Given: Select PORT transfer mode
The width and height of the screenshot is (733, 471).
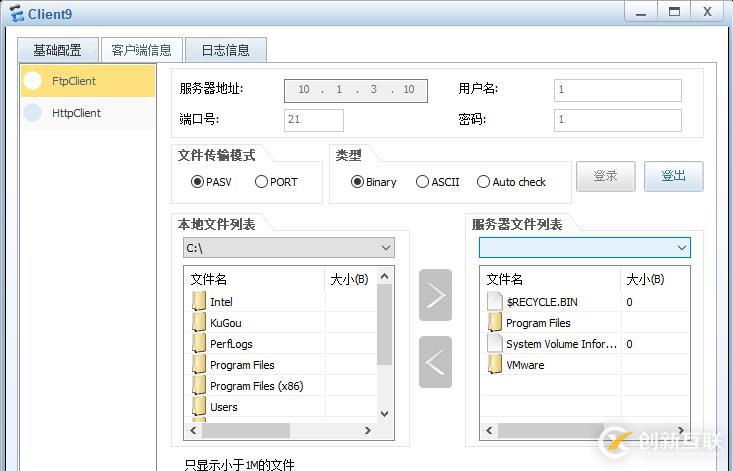Looking at the screenshot, I should (261, 182).
